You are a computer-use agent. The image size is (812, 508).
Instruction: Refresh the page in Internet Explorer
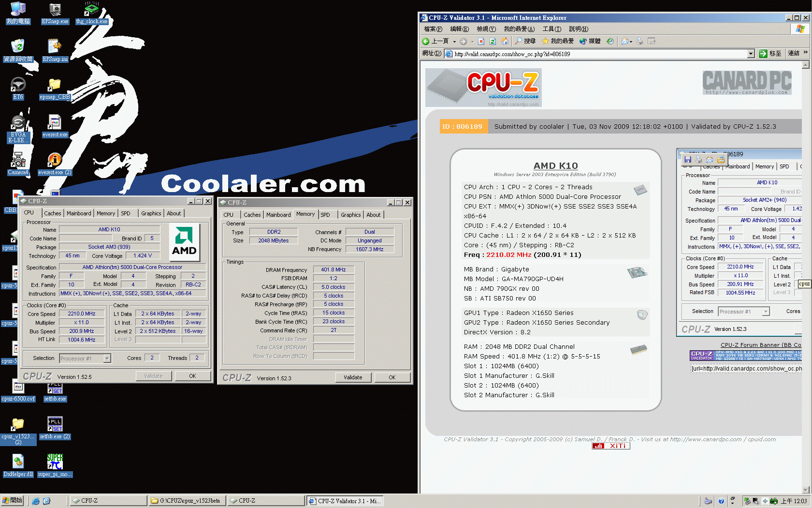coord(493,41)
